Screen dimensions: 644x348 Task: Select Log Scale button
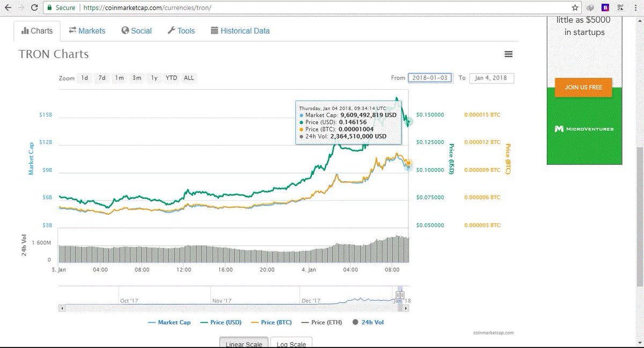[291, 344]
